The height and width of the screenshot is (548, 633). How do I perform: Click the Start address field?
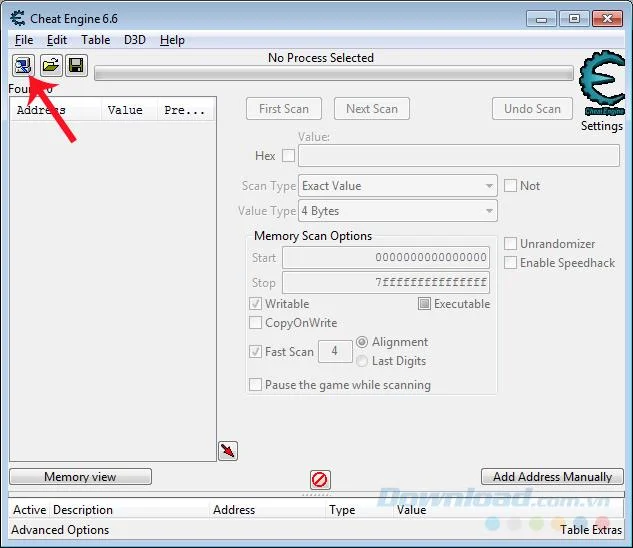point(386,257)
